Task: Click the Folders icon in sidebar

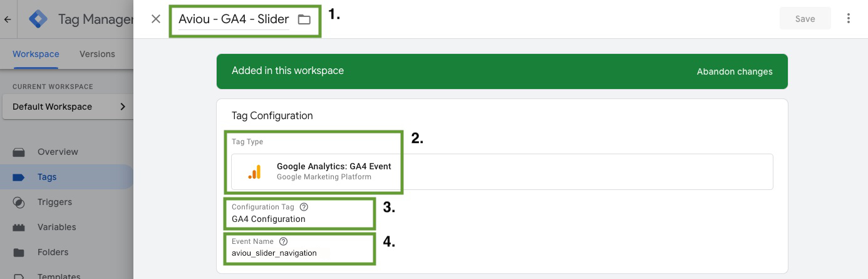Action: tap(19, 253)
